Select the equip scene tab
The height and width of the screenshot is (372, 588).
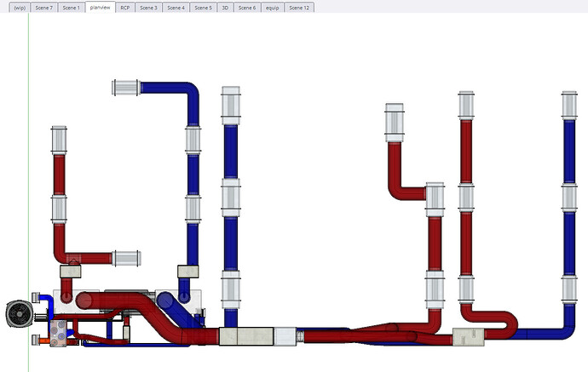272,8
